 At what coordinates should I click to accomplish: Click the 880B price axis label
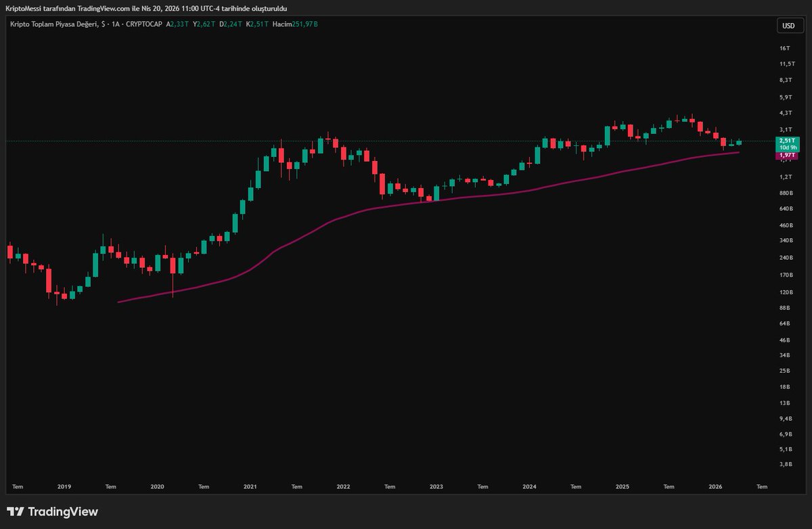786,193
